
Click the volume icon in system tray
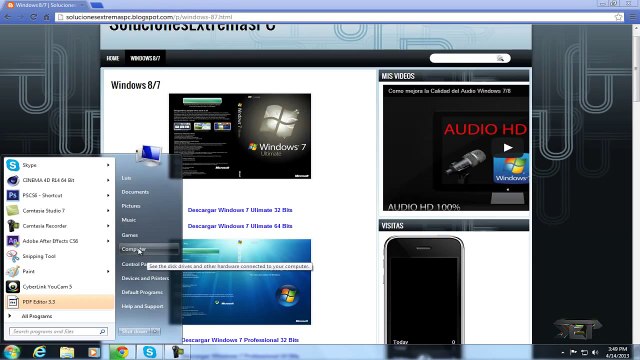(x=596, y=352)
